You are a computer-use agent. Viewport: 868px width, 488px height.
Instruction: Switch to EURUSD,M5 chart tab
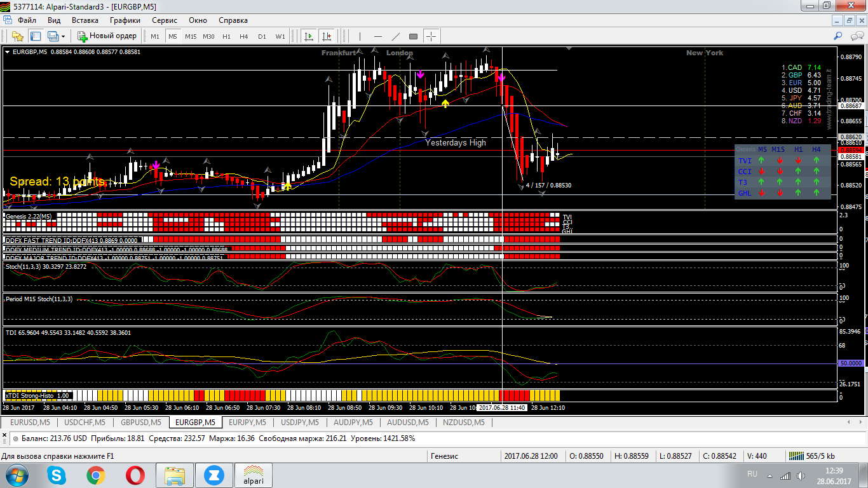30,422
